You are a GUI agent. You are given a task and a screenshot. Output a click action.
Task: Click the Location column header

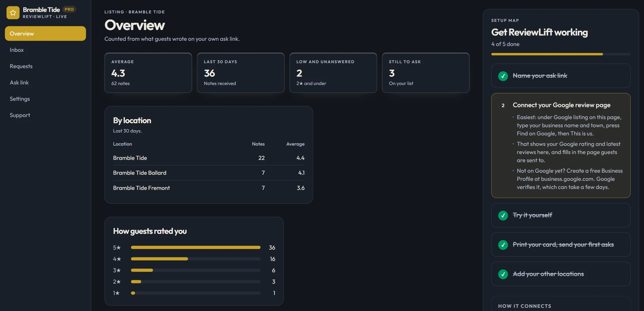123,144
